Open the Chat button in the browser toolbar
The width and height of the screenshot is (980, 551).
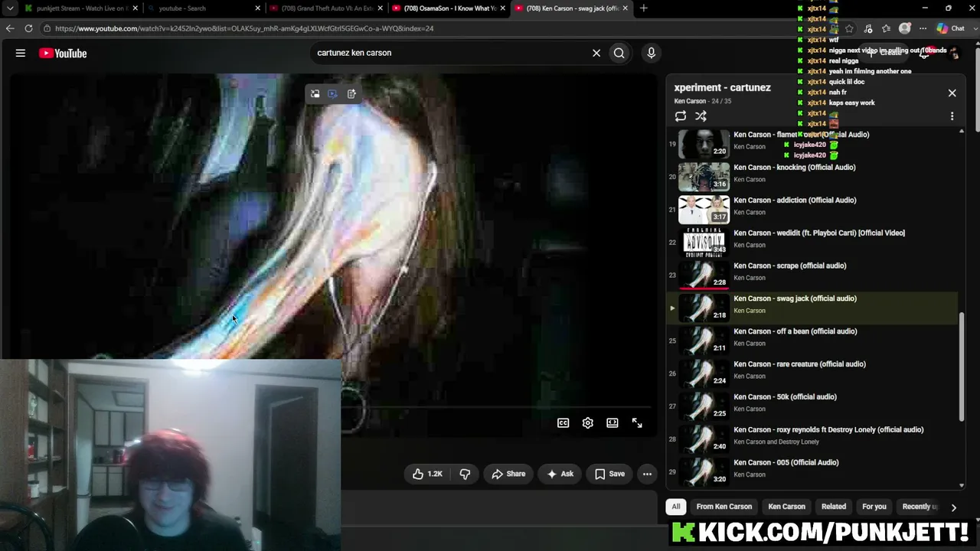951,28
